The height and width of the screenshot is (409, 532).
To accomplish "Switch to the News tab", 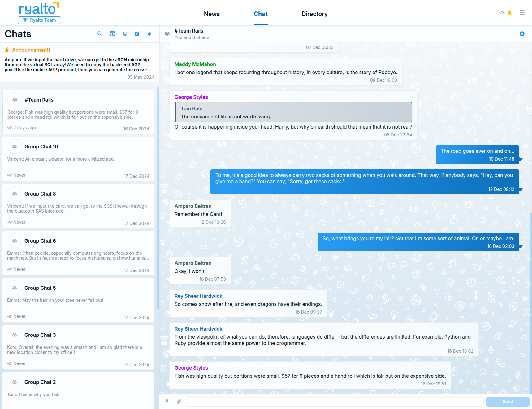I will pyautogui.click(x=212, y=14).
